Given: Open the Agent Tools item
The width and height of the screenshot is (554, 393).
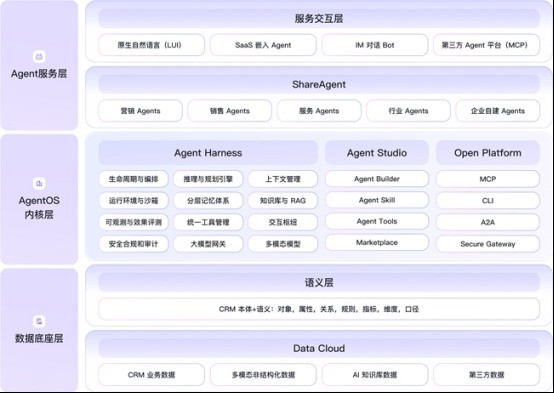Looking at the screenshot, I should click(x=377, y=221).
